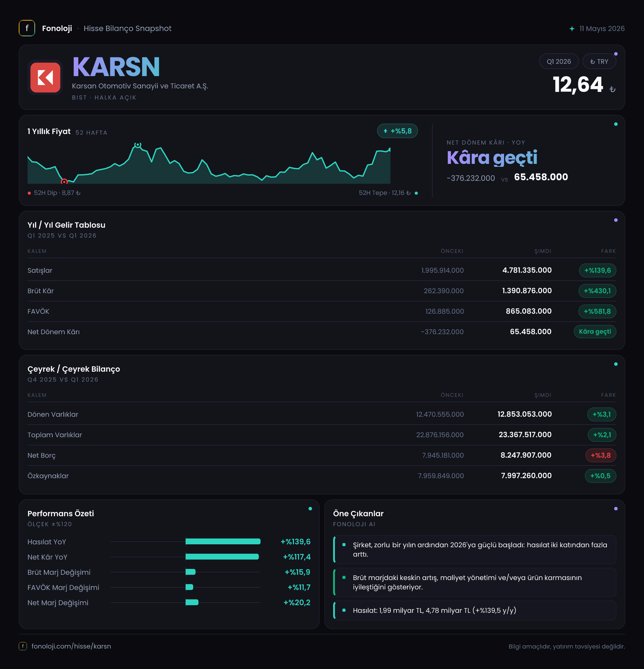Click the +%139,6 badge in the Satışlar row
The image size is (644, 669).
[597, 270]
